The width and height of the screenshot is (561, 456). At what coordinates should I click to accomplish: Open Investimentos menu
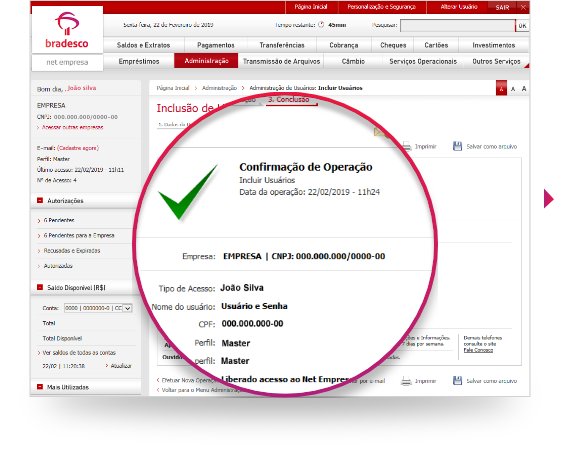pyautogui.click(x=494, y=45)
